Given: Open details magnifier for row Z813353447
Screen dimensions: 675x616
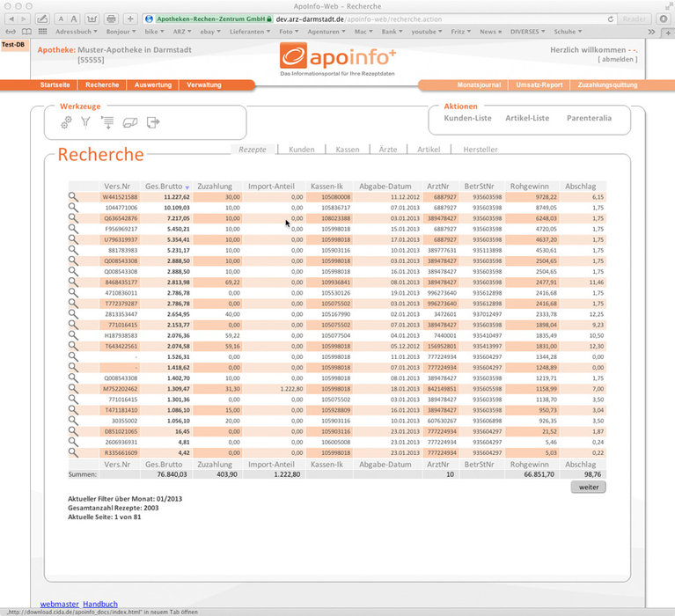Looking at the screenshot, I should 73,314.
